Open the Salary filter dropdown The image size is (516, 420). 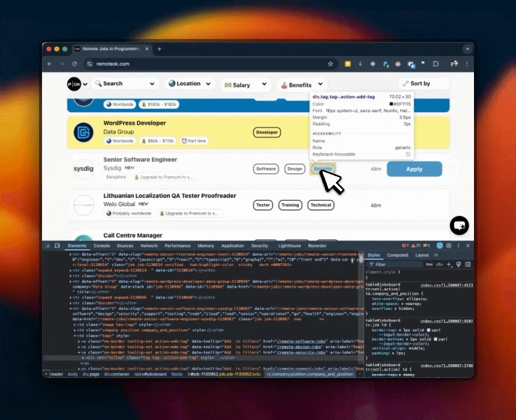[x=245, y=85]
